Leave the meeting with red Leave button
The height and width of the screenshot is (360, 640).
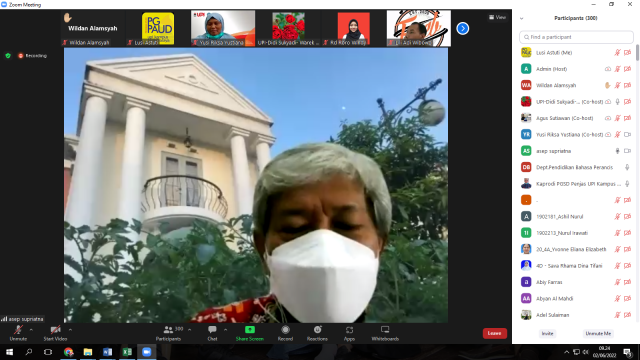pos(495,333)
